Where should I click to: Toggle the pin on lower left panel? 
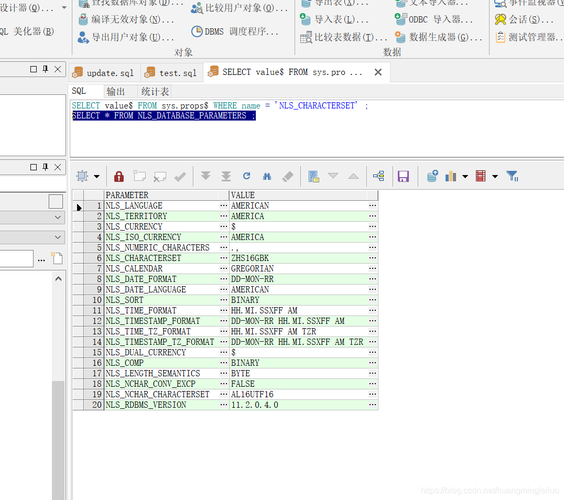45,167
